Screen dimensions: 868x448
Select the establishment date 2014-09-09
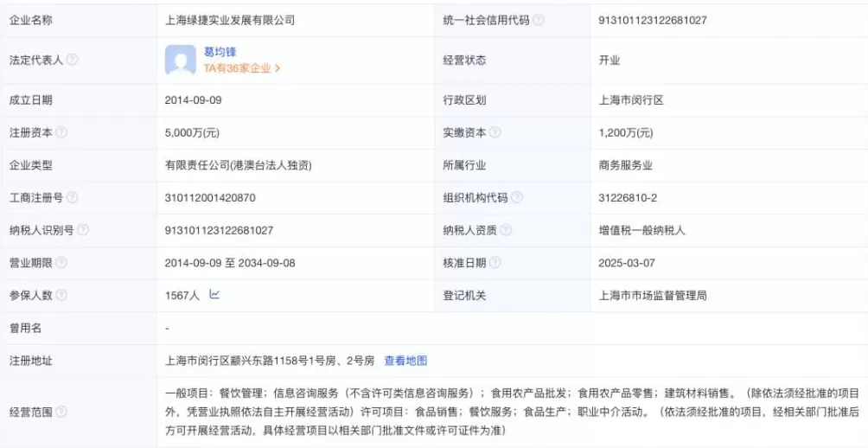(x=193, y=100)
